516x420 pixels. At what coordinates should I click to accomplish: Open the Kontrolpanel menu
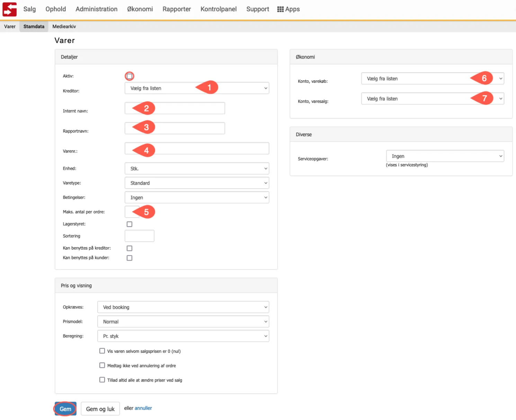click(219, 9)
